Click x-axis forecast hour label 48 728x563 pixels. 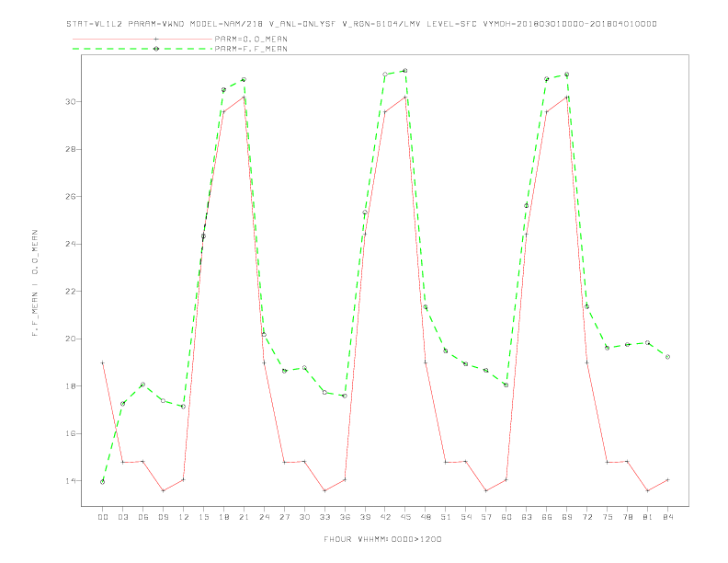pyautogui.click(x=426, y=517)
